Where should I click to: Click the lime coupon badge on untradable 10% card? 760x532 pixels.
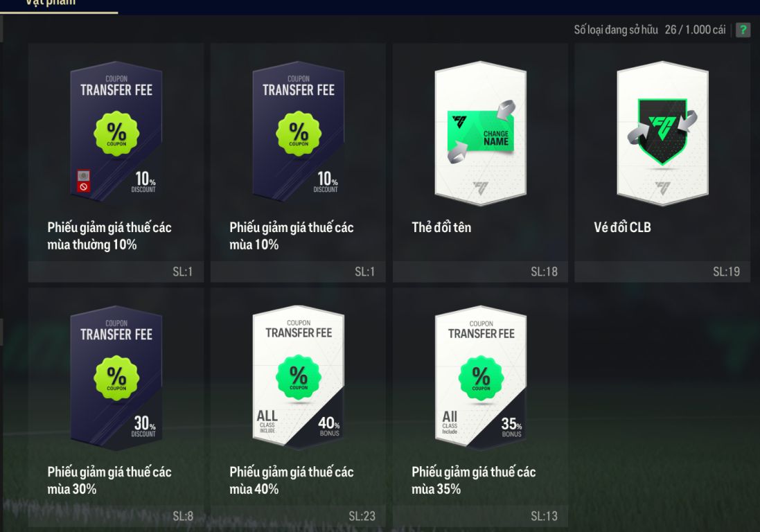click(116, 133)
